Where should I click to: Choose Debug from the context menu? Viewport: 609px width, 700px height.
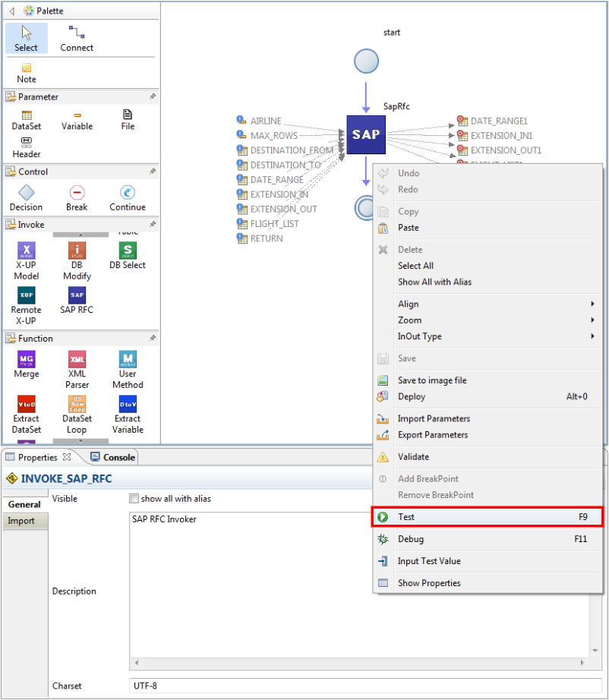(488, 539)
